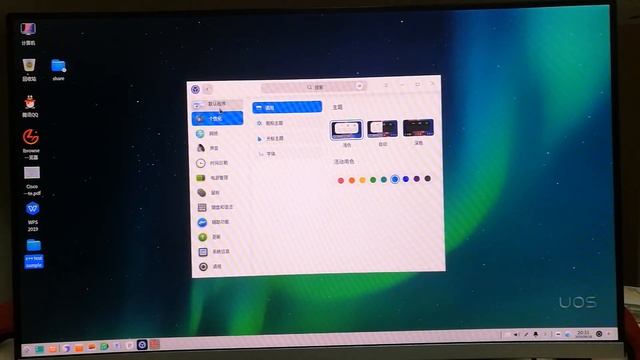Select the Tencent QQ penguin desktop icon
This screenshot has width=640, height=360.
pos(30,106)
